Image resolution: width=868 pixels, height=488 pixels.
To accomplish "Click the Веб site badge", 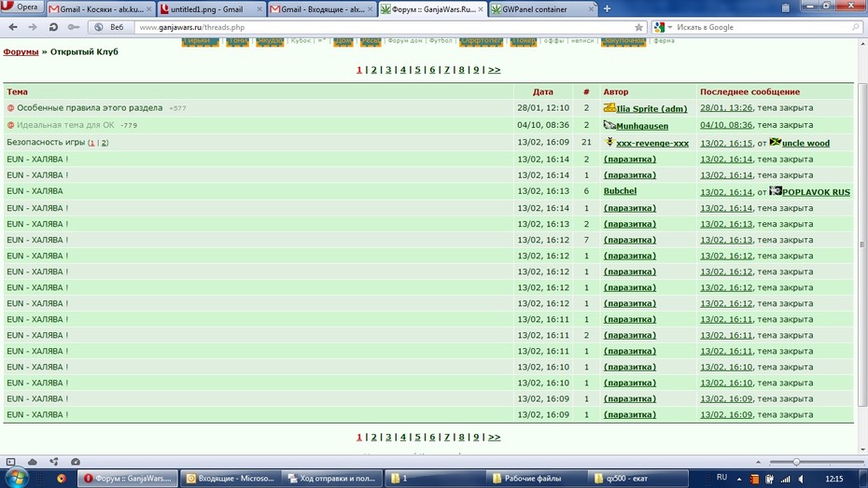I will pos(110,27).
